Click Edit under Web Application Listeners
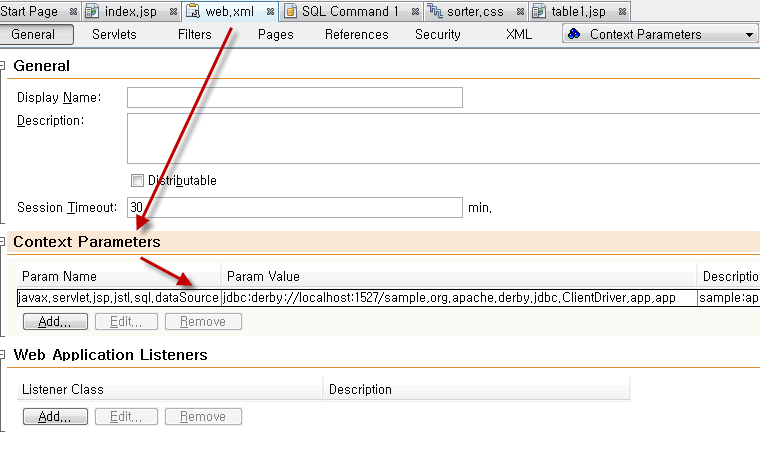The width and height of the screenshot is (760, 454). (127, 417)
